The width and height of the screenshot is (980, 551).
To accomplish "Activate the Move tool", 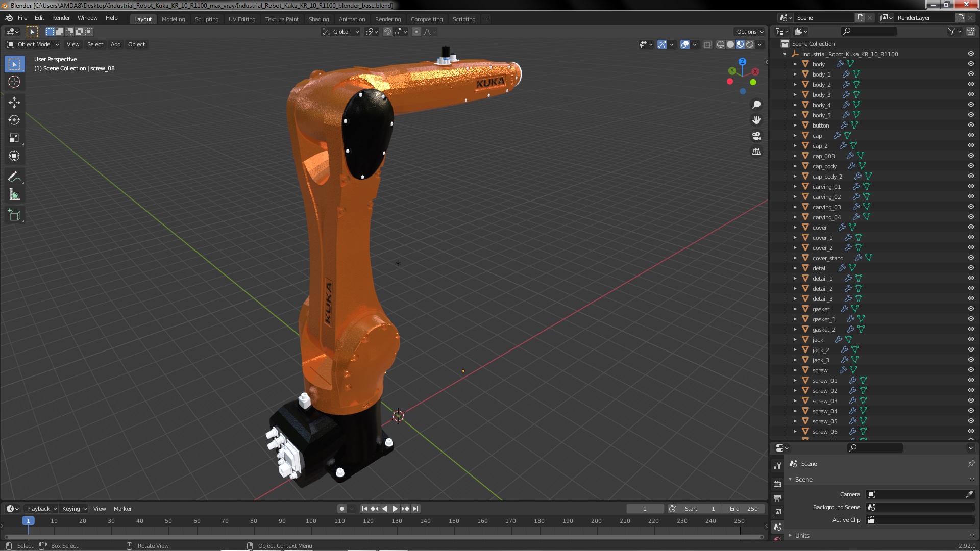I will pyautogui.click(x=14, y=102).
